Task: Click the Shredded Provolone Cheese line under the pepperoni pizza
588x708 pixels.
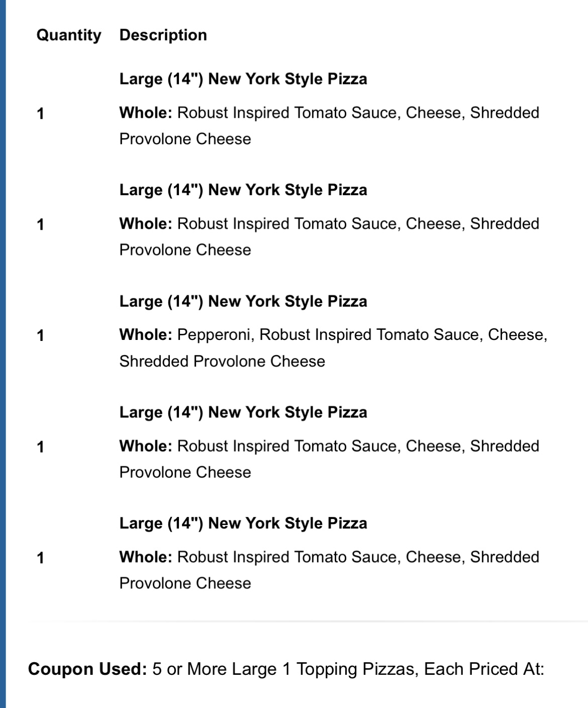Action: coord(222,362)
